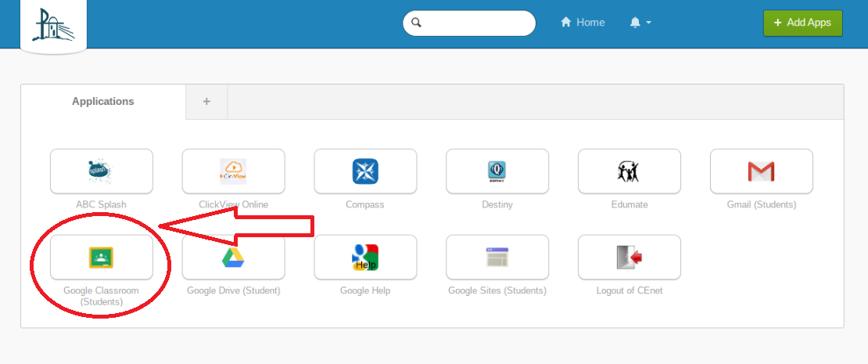Go to Home link

(583, 23)
